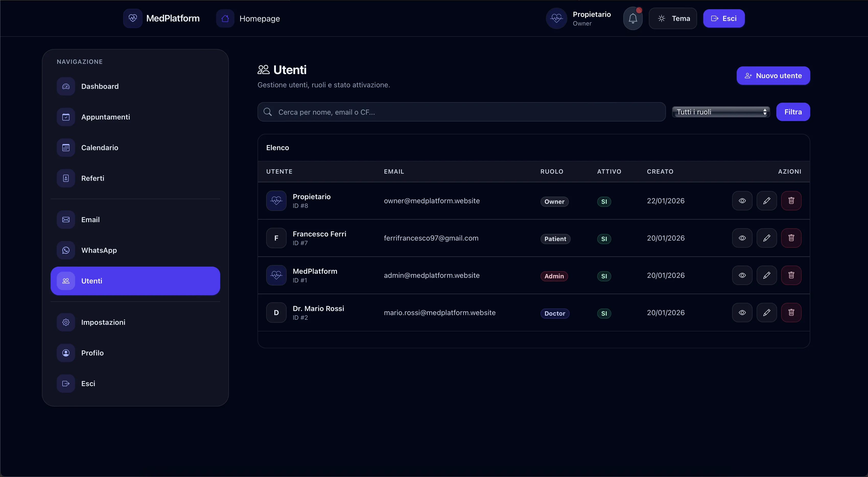Click Nuovo utente button
This screenshot has width=868, height=477.
(x=773, y=76)
